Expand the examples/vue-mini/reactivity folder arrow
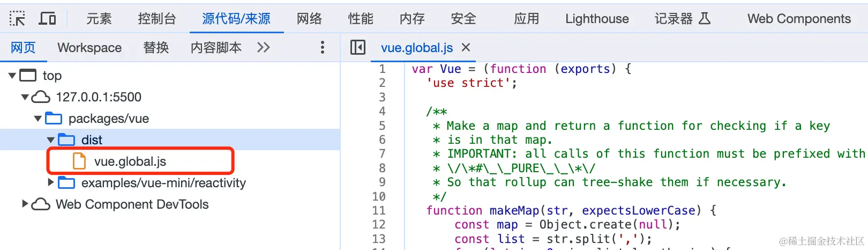The image size is (868, 250). (x=50, y=182)
